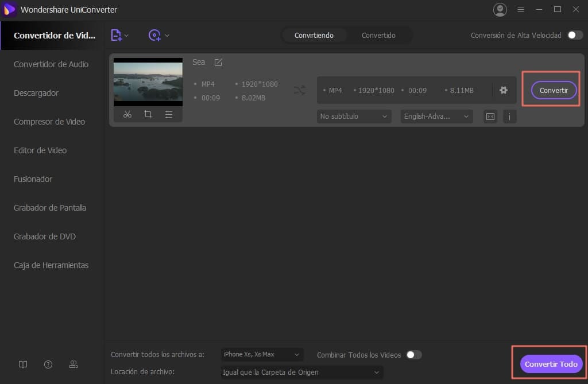
Task: Click the output size 8.11MB text
Action: 462,90
